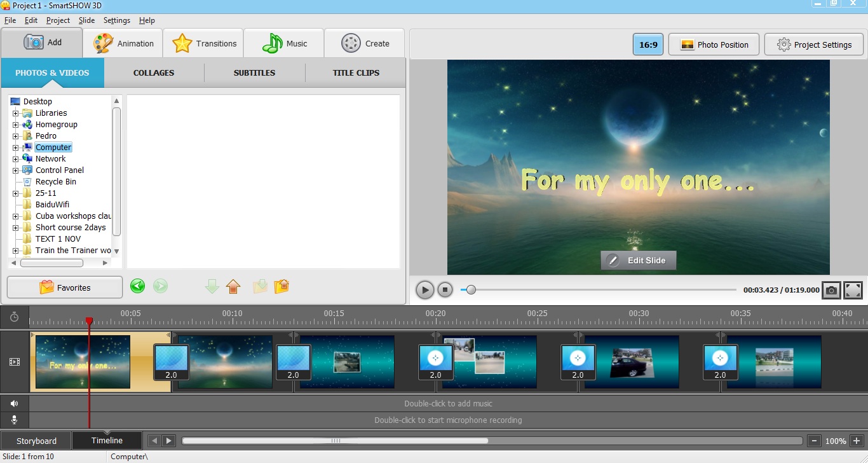Open the Create panel
The height and width of the screenshot is (463, 868).
pos(364,43)
